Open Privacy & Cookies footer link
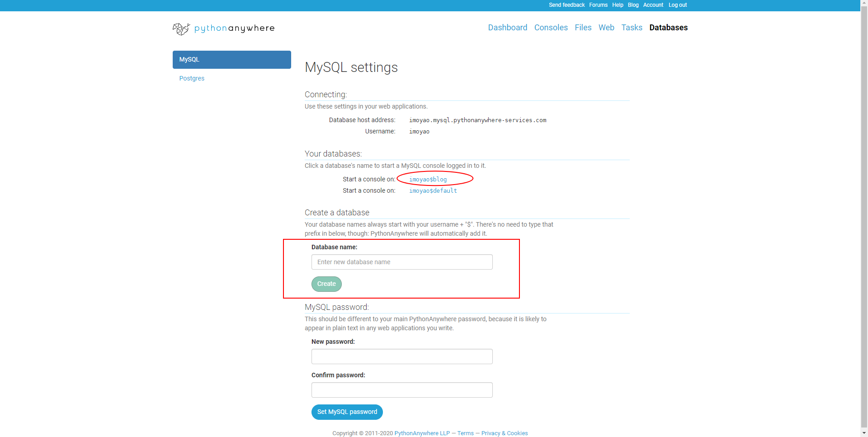Screen dimensions: 868x437 [x=505, y=433]
